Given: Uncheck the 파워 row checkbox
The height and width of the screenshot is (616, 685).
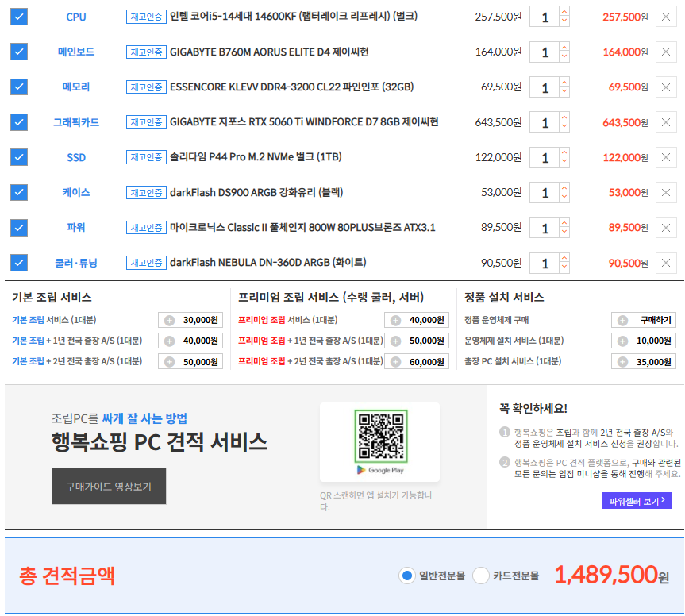Looking at the screenshot, I should pos(19,228).
